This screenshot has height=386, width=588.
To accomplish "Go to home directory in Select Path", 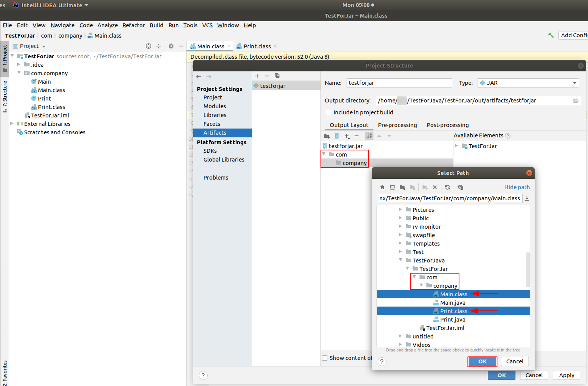I will [x=382, y=187].
